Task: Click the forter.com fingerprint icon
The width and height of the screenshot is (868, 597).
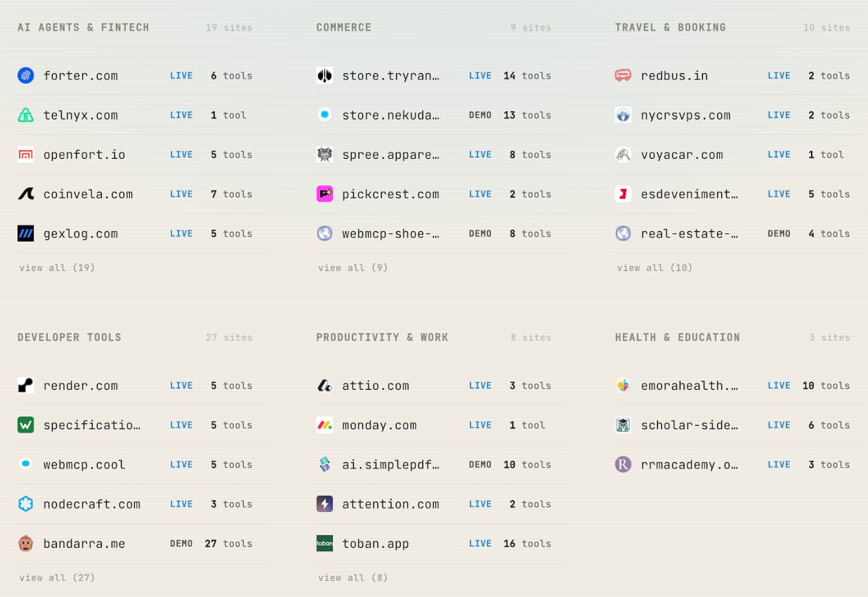Action: point(26,75)
